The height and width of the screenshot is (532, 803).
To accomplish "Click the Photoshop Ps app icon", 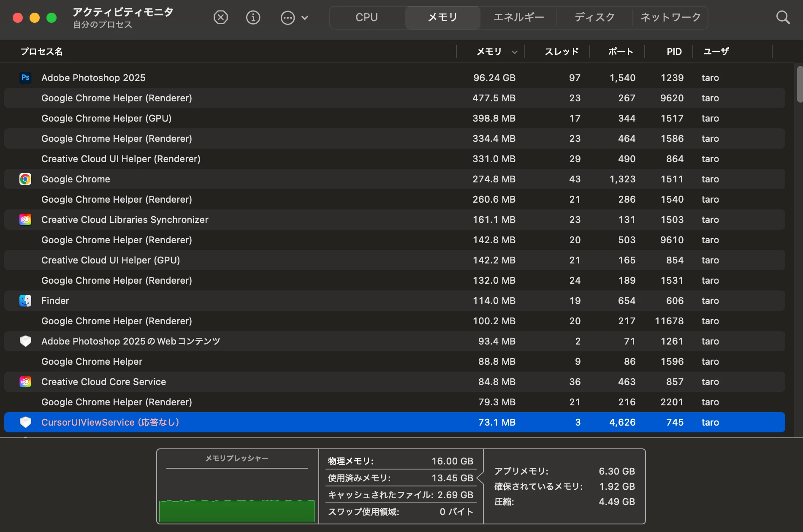I will click(x=25, y=78).
